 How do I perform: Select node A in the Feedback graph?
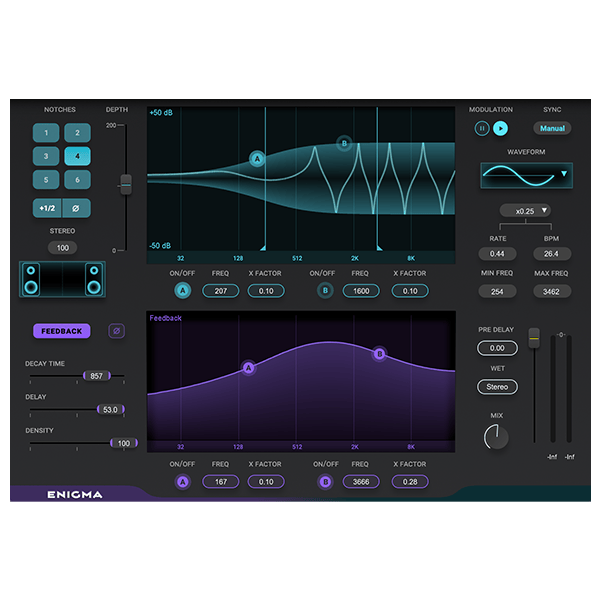(248, 368)
